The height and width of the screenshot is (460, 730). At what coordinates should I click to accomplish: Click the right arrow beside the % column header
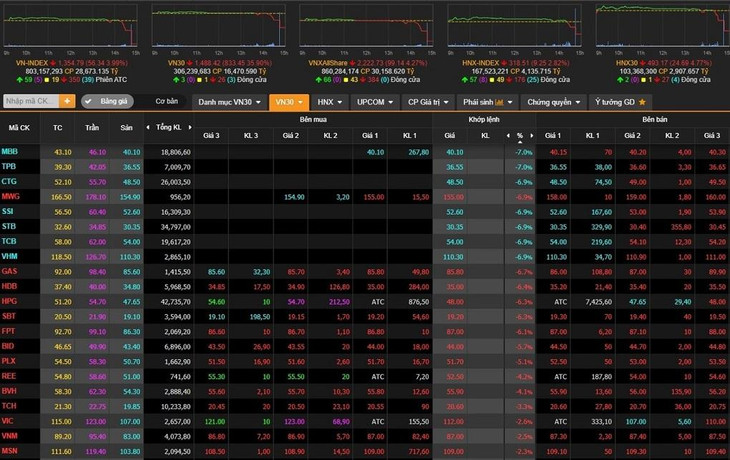533,135
